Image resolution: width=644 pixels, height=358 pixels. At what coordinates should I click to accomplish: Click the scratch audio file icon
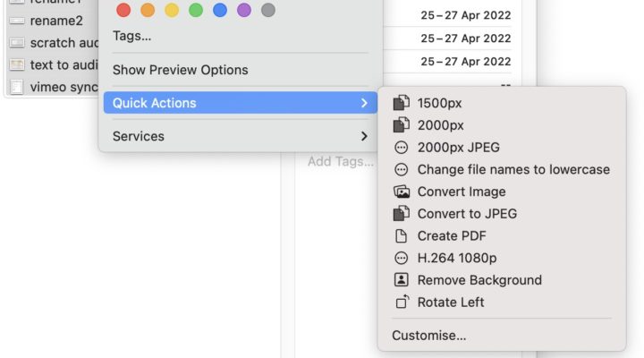click(17, 43)
